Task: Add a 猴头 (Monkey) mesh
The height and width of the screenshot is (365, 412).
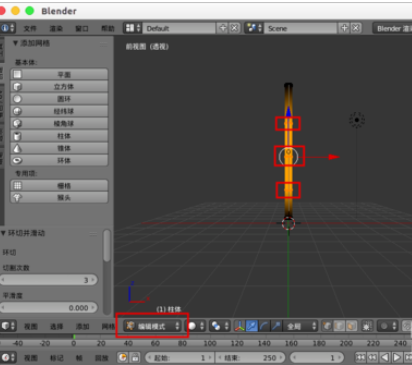Action: click(59, 198)
